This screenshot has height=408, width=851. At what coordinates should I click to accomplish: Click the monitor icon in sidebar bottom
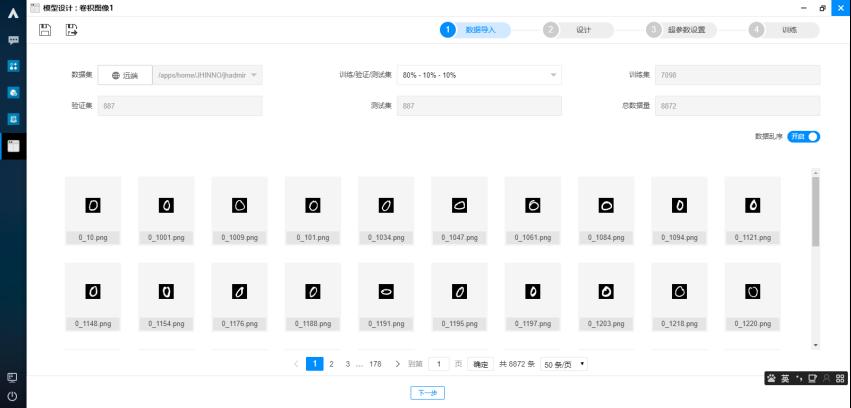coord(13,378)
